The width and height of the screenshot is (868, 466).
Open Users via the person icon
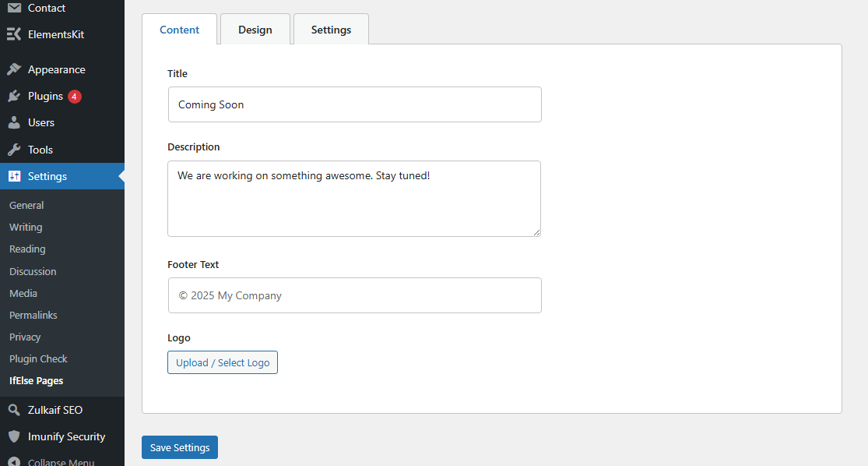(x=14, y=122)
